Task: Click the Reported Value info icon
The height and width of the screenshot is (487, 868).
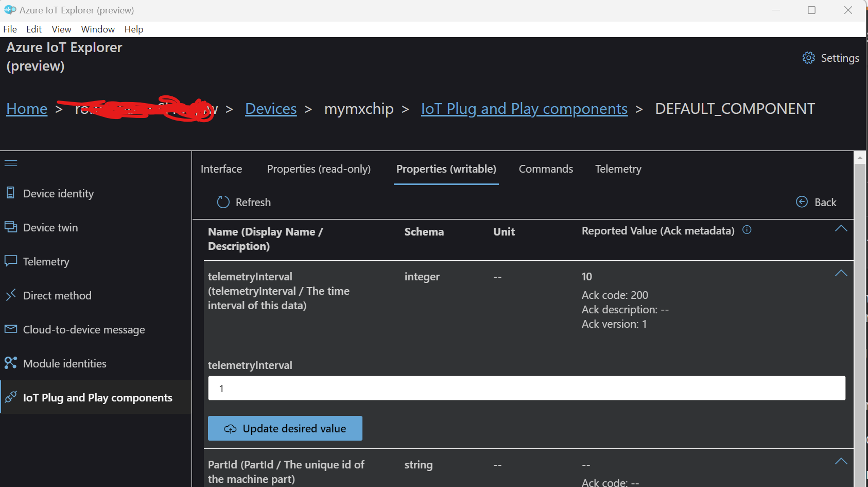Action: point(747,230)
